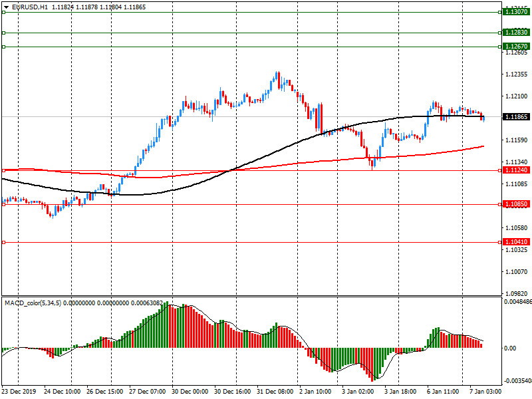Click left handle of the 1.10410 line
This screenshot has height=399, width=532.
tap(3, 242)
